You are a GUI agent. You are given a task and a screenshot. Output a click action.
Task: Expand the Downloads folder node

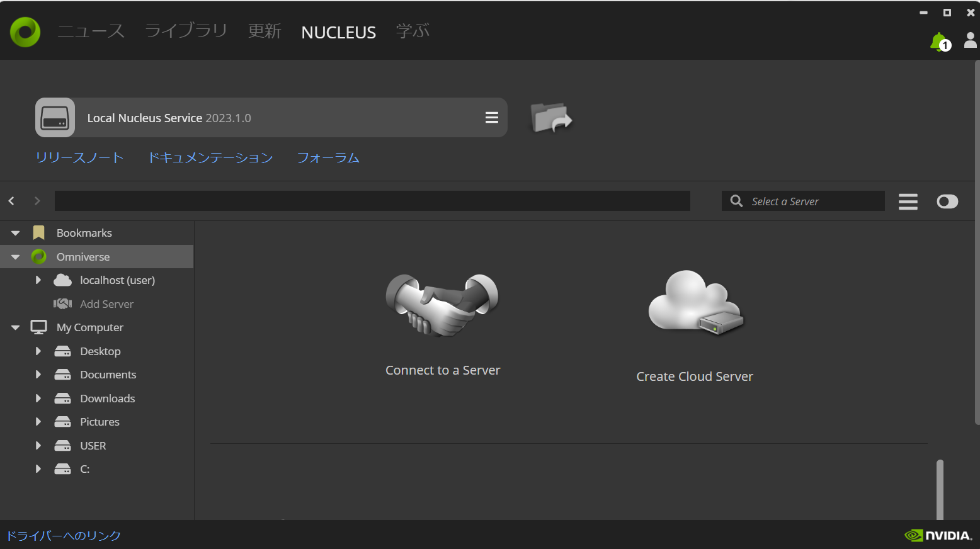[38, 399]
